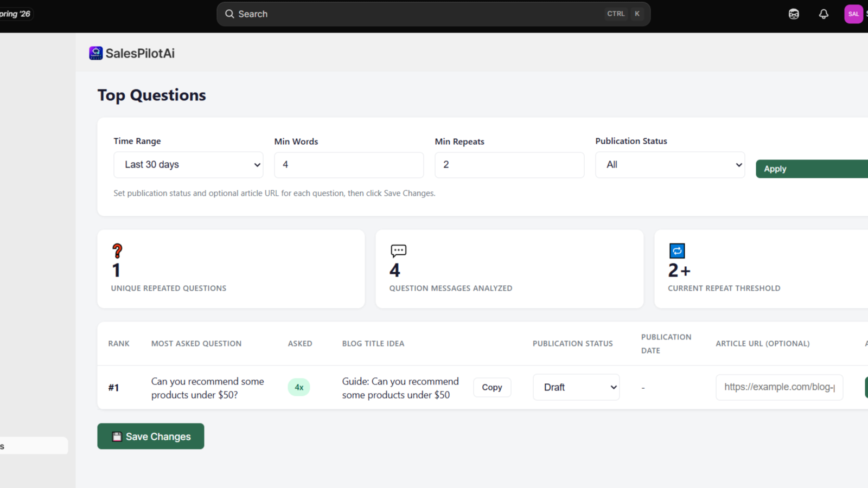Click the publication instructions help text
This screenshot has width=868, height=488.
275,193
